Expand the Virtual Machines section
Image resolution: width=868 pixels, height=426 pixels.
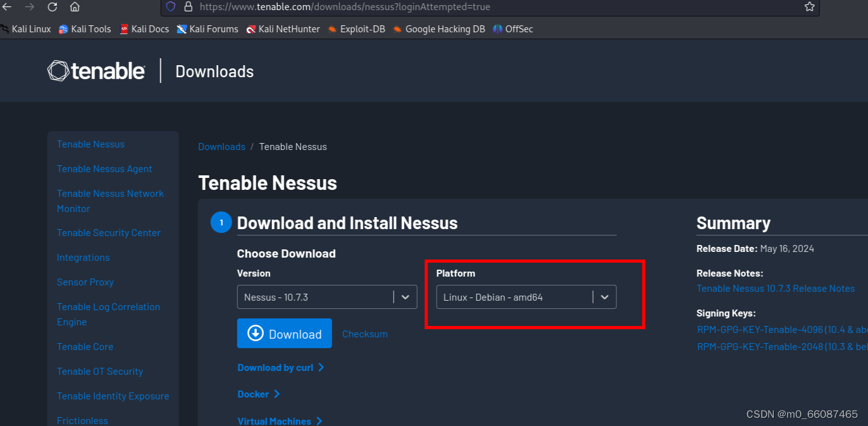pos(280,421)
